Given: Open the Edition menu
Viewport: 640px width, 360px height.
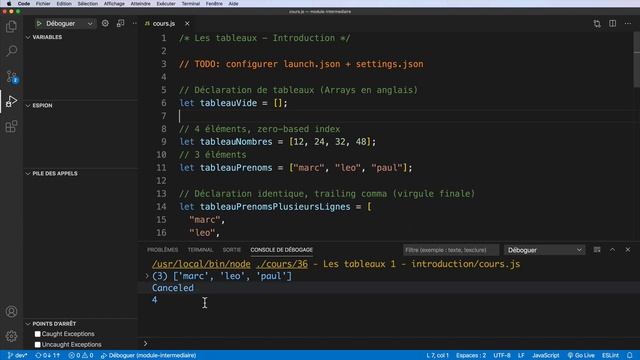Looking at the screenshot, I should click(64, 4).
